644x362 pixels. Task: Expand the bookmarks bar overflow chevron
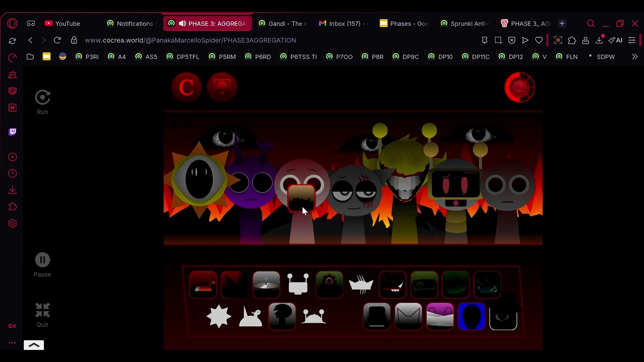pos(634,57)
